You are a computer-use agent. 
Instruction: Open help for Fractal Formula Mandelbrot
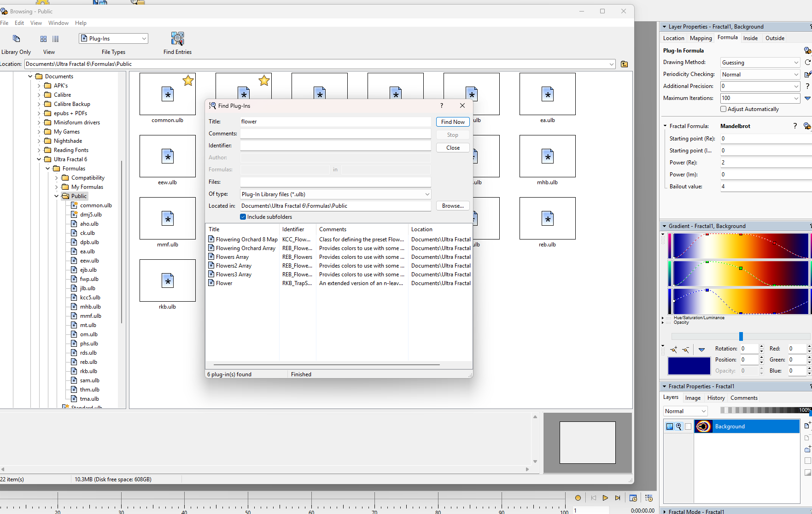tap(795, 126)
